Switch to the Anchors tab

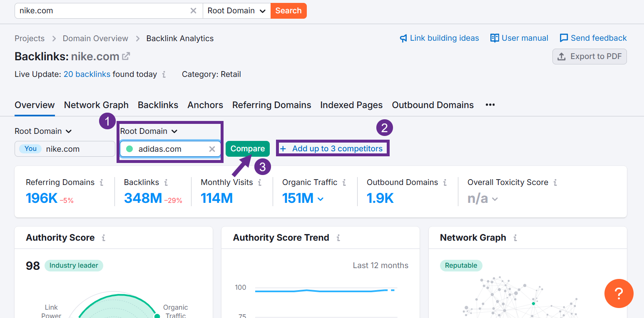click(205, 105)
